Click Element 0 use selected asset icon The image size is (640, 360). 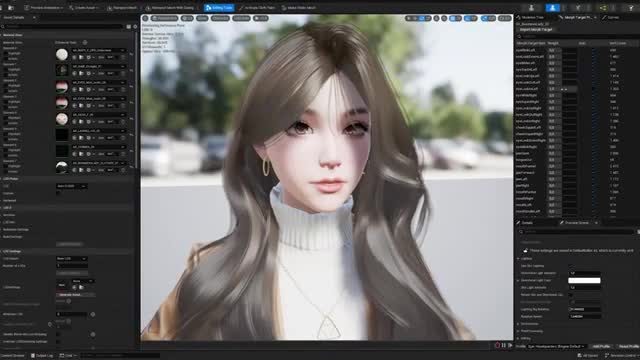pos(74,57)
